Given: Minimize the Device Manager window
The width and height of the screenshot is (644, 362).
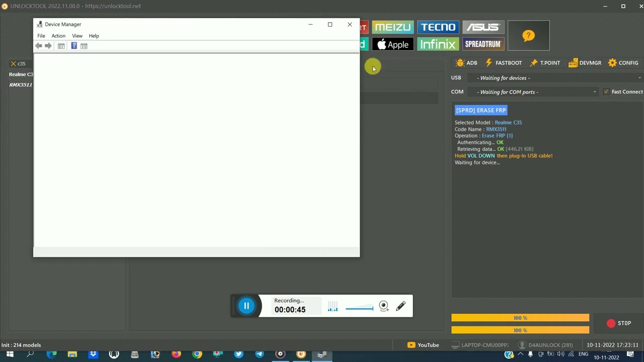Looking at the screenshot, I should click(x=310, y=24).
